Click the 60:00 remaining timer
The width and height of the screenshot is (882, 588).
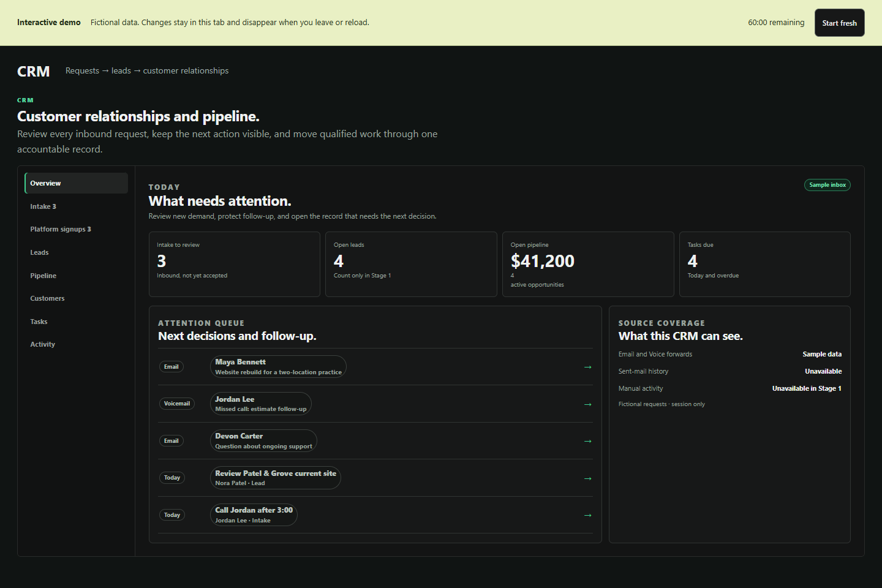coord(776,23)
